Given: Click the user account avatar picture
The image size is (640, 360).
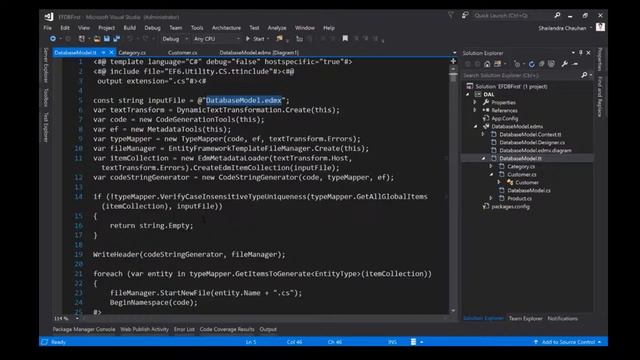Looking at the screenshot, I should coord(600,27).
